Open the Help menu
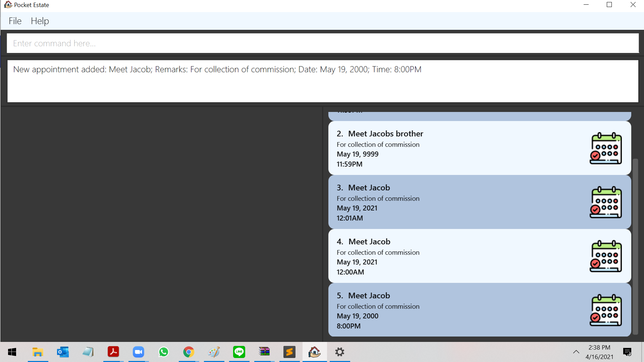The image size is (644, 362). 40,21
